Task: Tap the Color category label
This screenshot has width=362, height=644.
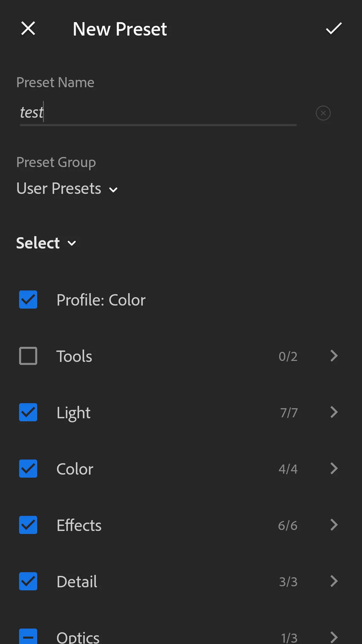Action: 75,469
